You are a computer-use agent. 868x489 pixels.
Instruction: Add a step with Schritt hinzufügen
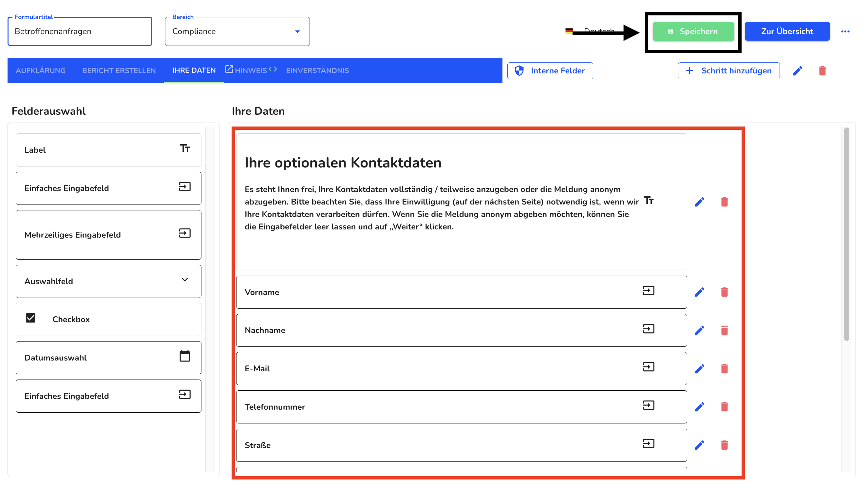[x=728, y=71]
